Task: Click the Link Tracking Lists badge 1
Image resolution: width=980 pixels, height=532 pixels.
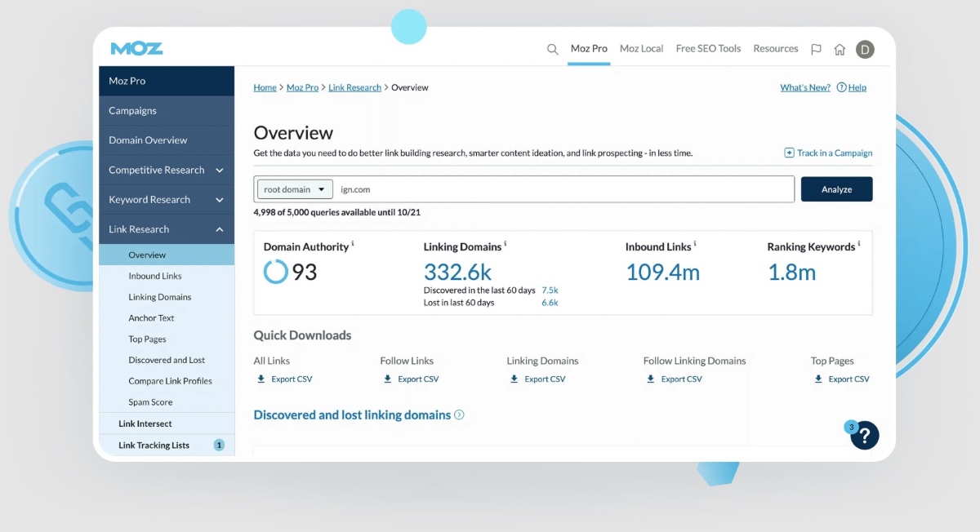Action: coord(219,445)
